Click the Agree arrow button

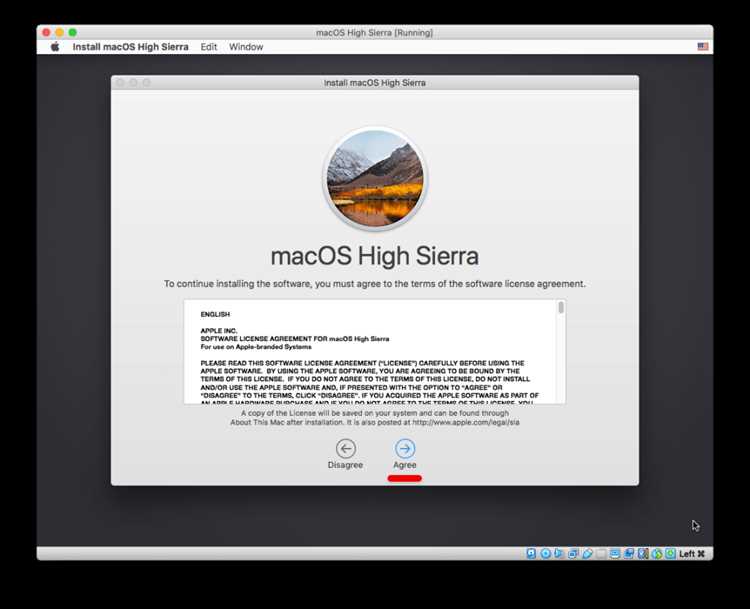tap(405, 449)
